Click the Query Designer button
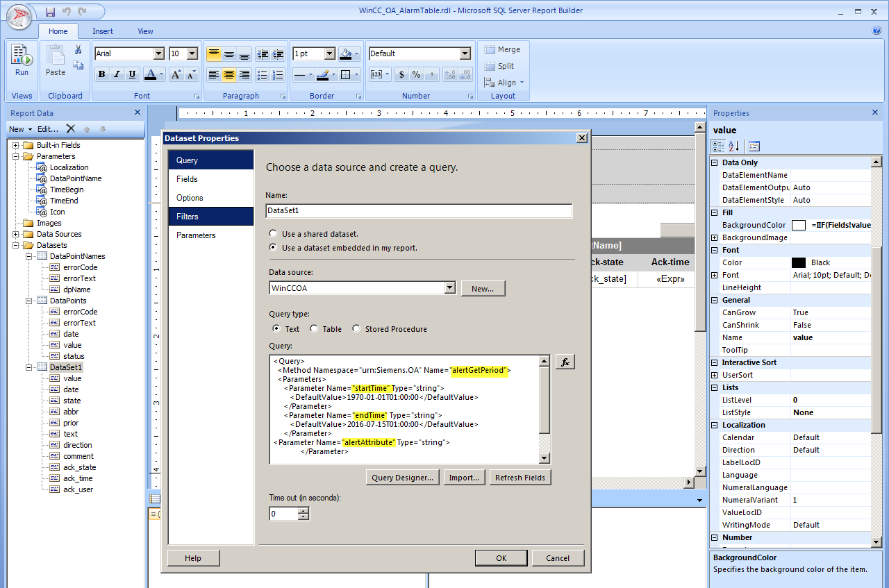This screenshot has height=588, width=889. 403,478
